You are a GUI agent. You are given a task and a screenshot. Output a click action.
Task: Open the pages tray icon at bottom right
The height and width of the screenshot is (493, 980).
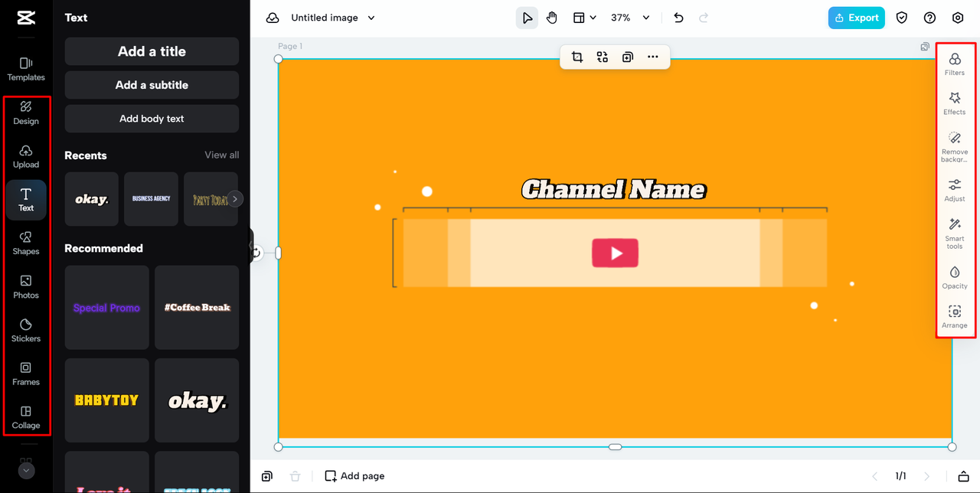point(963,476)
